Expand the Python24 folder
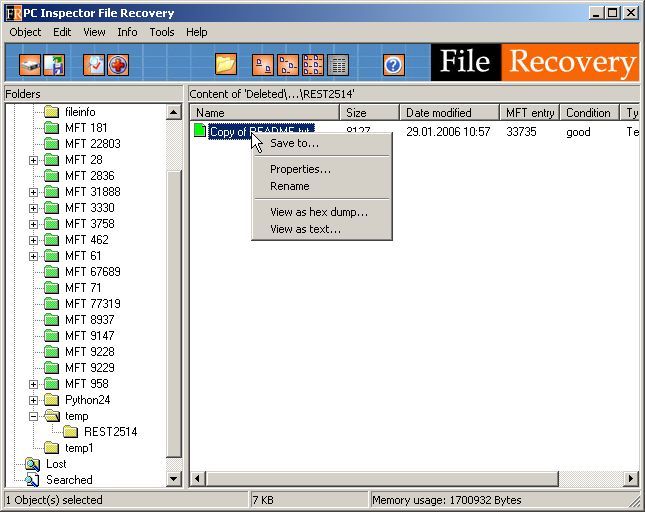 pyautogui.click(x=33, y=400)
